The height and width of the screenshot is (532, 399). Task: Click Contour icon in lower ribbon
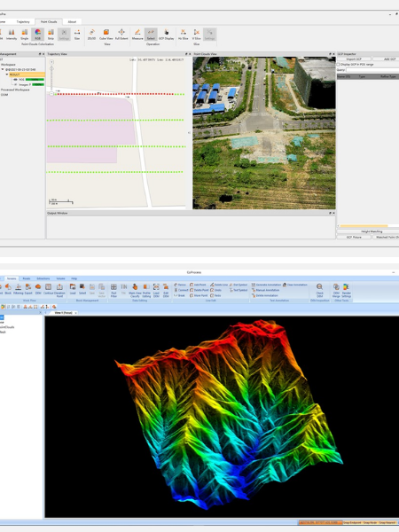[48, 289]
